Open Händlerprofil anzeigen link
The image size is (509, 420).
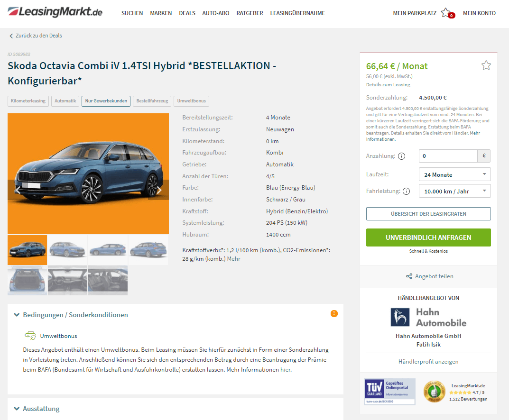tap(428, 362)
